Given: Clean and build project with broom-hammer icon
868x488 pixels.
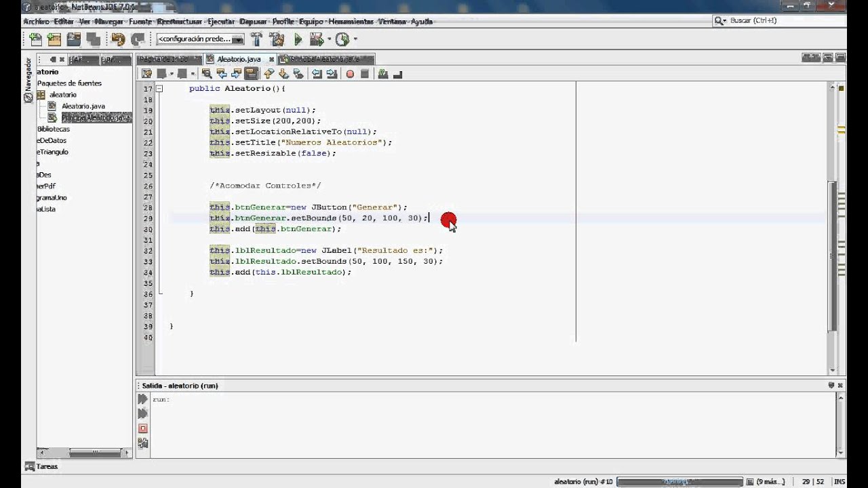Looking at the screenshot, I should pos(277,39).
